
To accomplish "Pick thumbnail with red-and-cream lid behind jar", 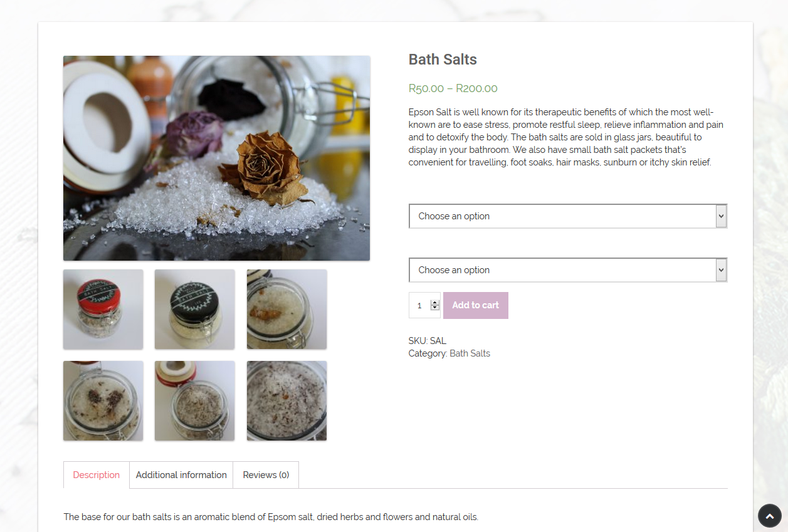I will click(195, 401).
